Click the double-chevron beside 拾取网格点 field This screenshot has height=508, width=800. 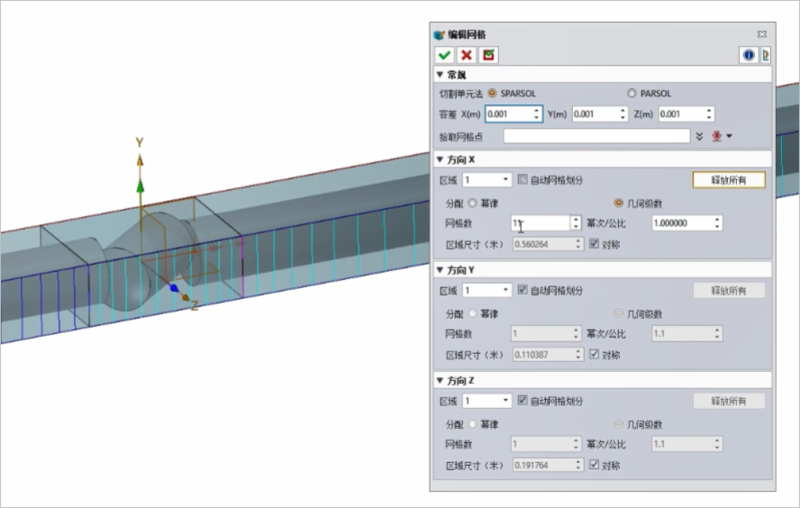[700, 136]
